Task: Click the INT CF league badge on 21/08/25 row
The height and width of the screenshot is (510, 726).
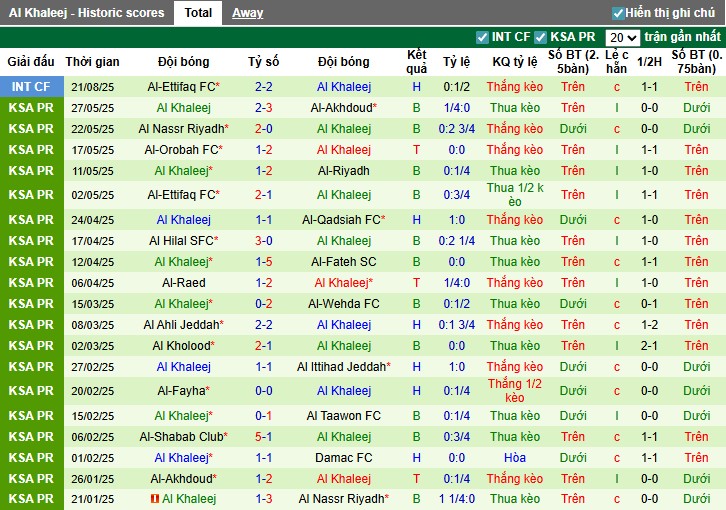Action: (31, 87)
